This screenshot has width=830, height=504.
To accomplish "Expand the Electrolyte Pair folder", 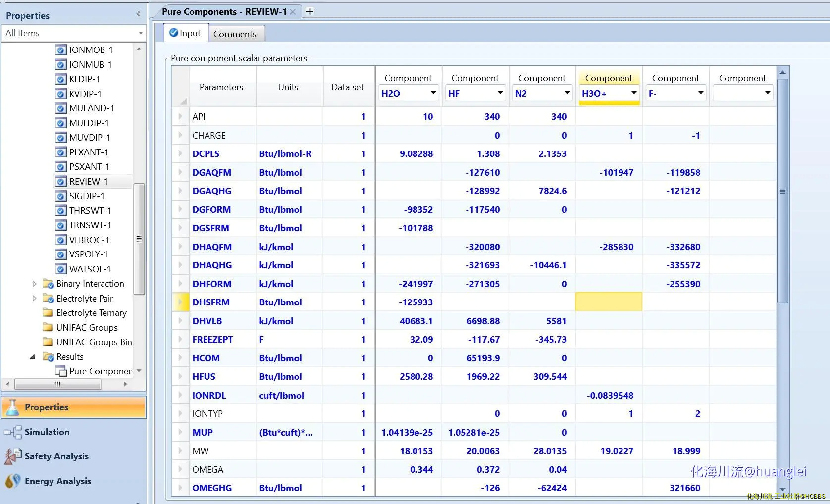I will pos(34,299).
